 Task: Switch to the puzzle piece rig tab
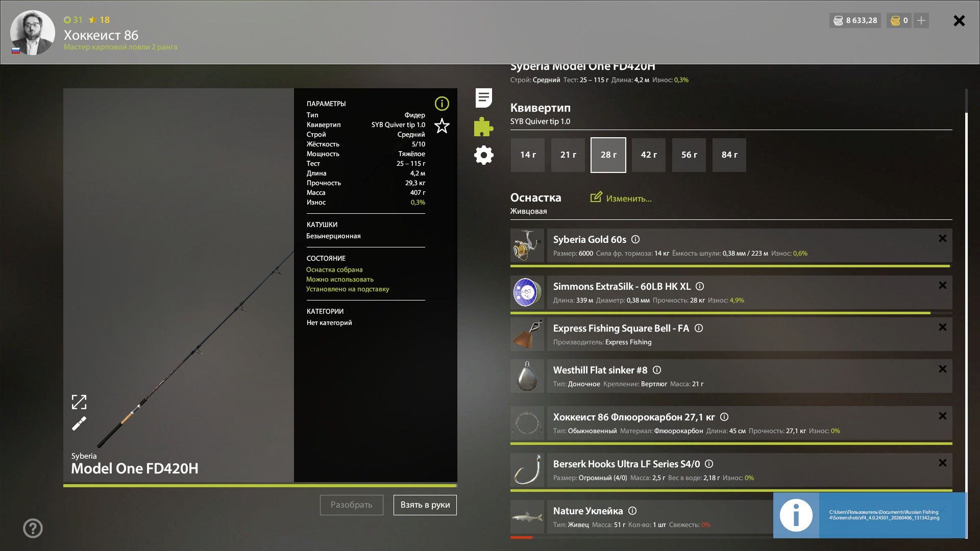coord(483,127)
